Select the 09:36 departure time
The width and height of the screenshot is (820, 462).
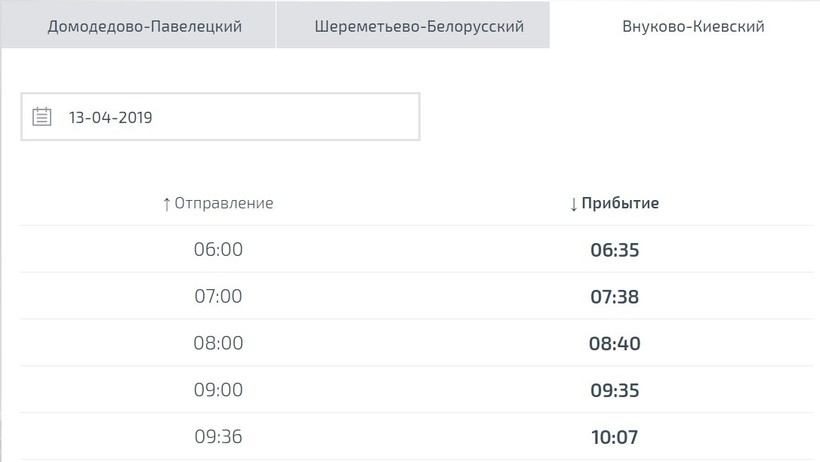tap(218, 437)
